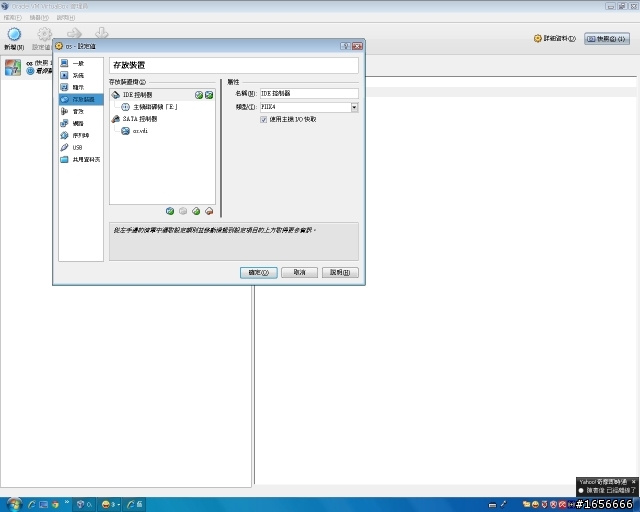This screenshot has width=640, height=512.
Task: Open VirtualBox taskbar button
Action: pyautogui.click(x=84, y=505)
